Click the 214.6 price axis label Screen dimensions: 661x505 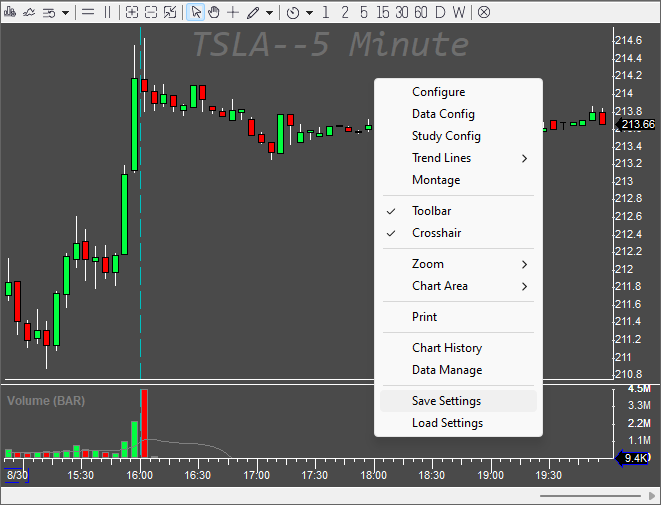point(629,40)
